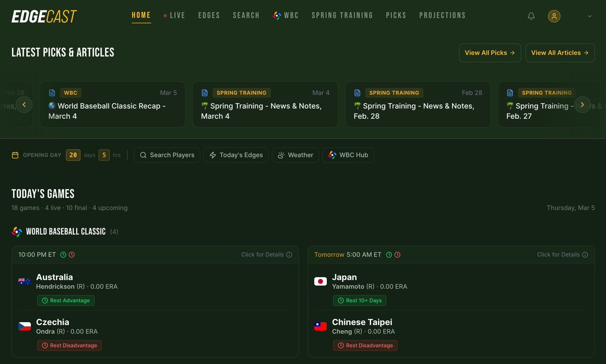Click View All Articles button
Viewport: 606px width, 364px height.
tap(560, 53)
